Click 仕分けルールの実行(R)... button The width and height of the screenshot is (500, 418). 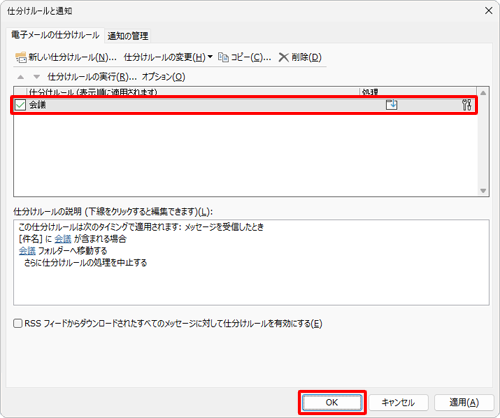click(92, 77)
